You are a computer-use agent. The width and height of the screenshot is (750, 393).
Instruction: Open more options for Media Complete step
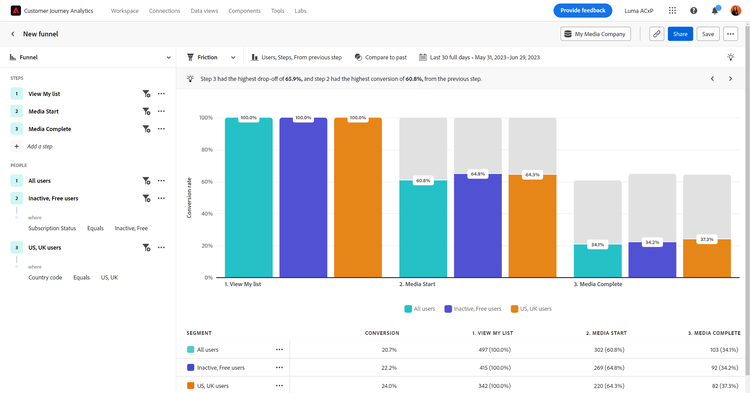pos(161,129)
